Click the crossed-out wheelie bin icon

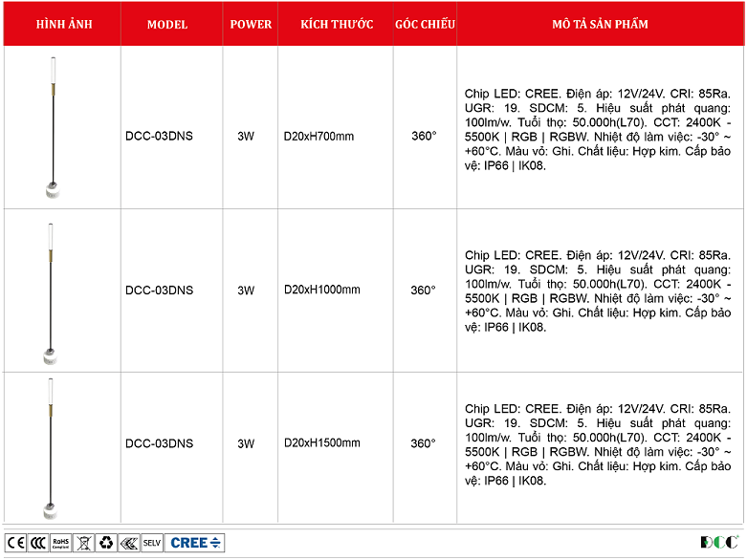click(83, 543)
